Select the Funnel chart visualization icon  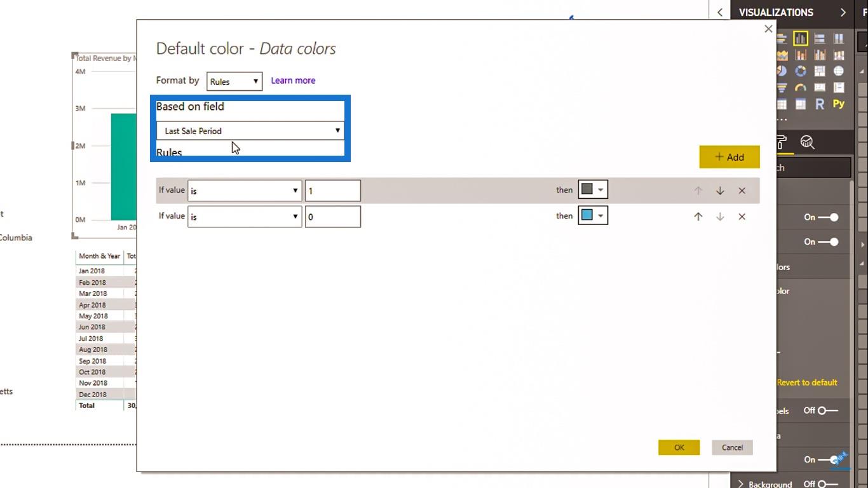click(782, 87)
